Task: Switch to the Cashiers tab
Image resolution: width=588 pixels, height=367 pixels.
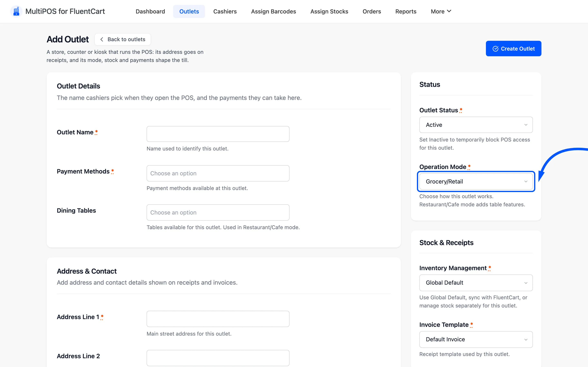Action: click(x=225, y=11)
